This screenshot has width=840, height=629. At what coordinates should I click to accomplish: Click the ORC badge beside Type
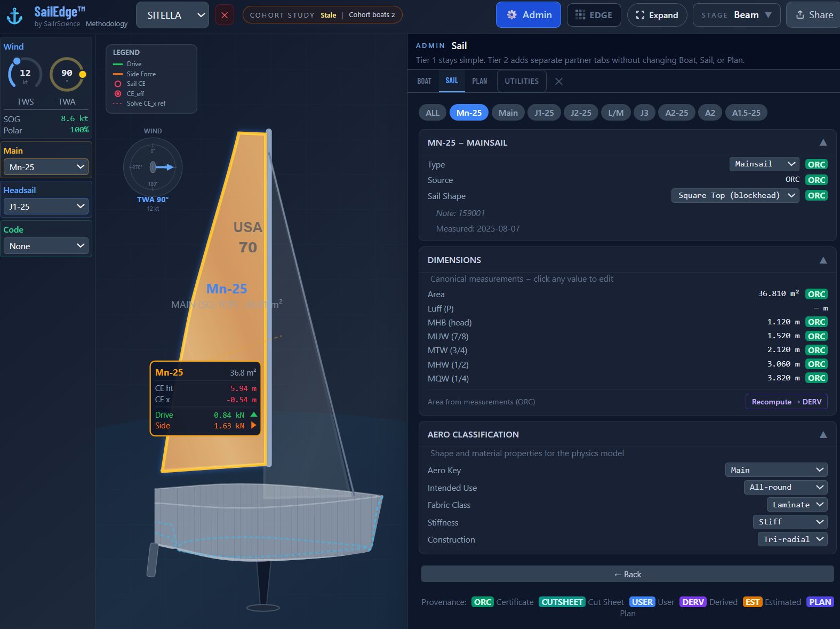click(817, 164)
